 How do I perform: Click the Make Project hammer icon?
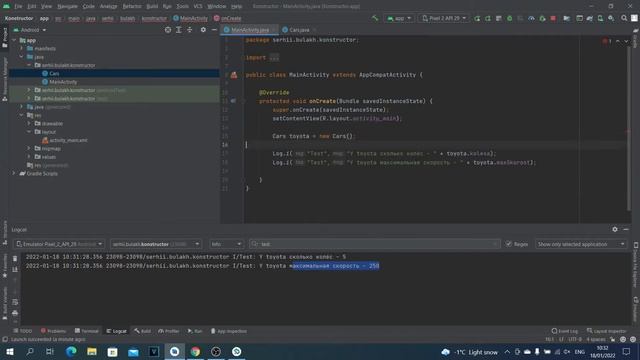click(375, 18)
